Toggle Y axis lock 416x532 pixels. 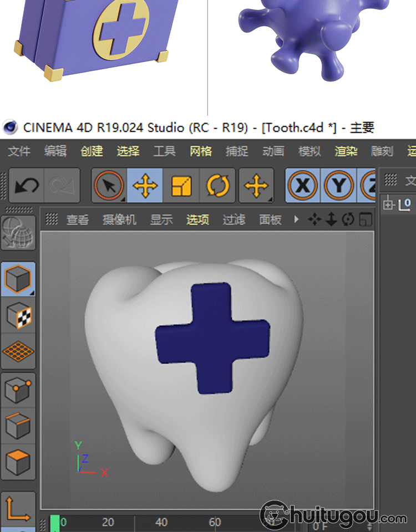[x=338, y=186]
